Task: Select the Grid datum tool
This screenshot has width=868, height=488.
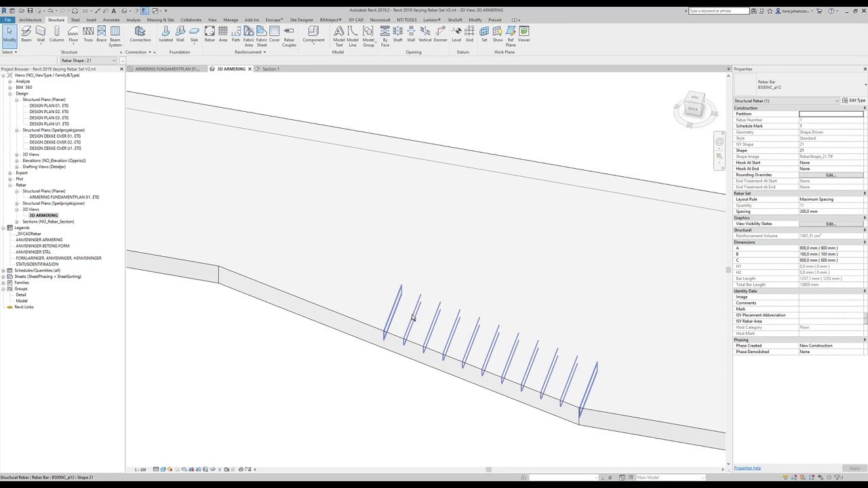Action: pos(469,35)
